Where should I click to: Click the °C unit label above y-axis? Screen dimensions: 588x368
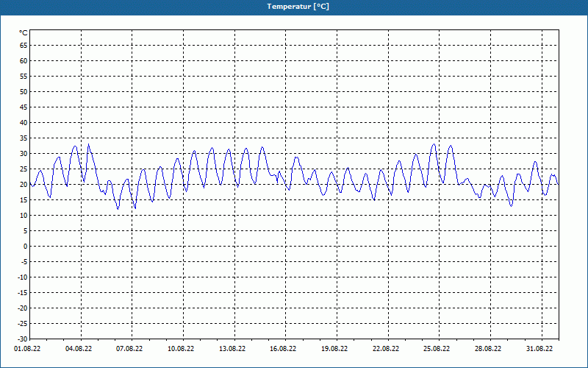[24, 32]
